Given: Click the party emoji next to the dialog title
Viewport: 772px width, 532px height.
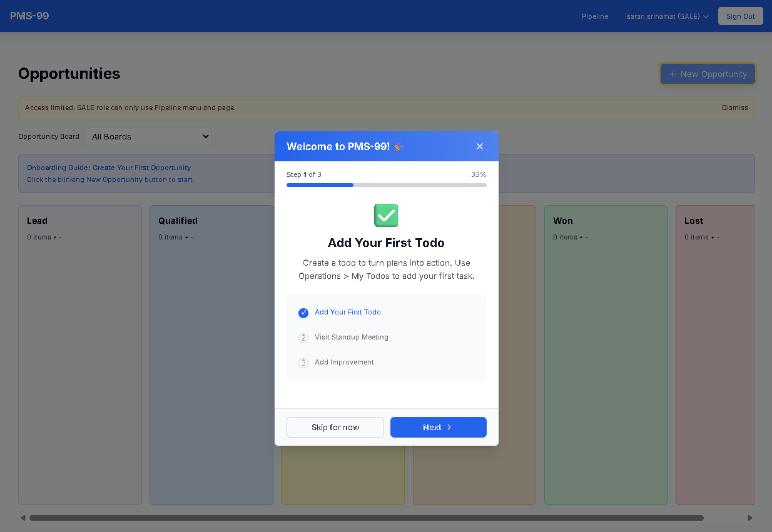Looking at the screenshot, I should pos(399,146).
